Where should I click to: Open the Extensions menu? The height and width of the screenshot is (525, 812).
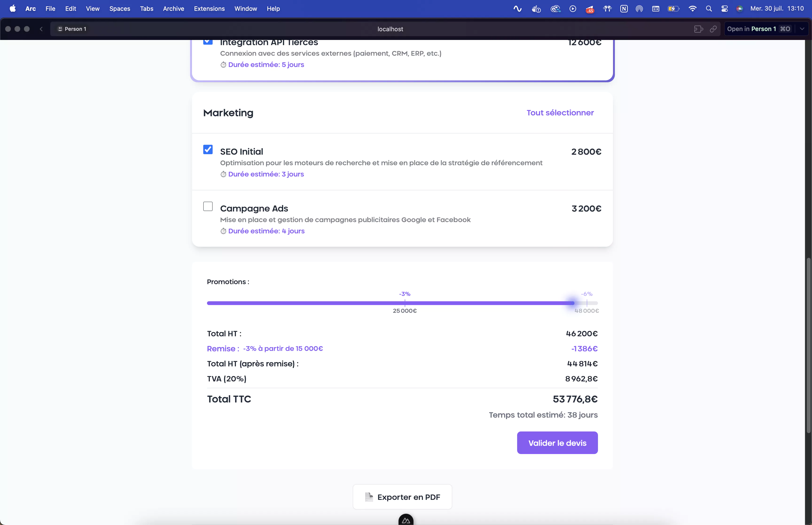(209, 9)
